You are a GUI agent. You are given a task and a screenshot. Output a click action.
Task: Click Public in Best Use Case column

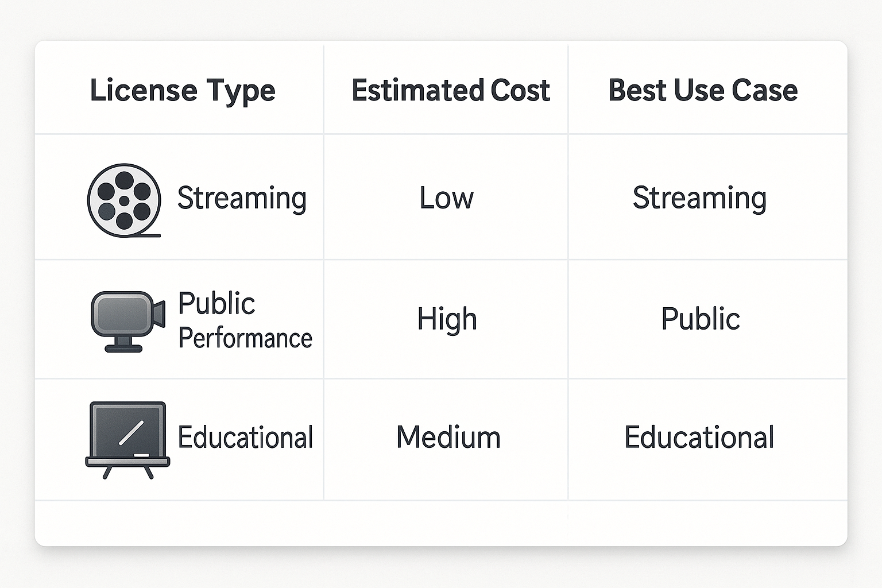(700, 318)
